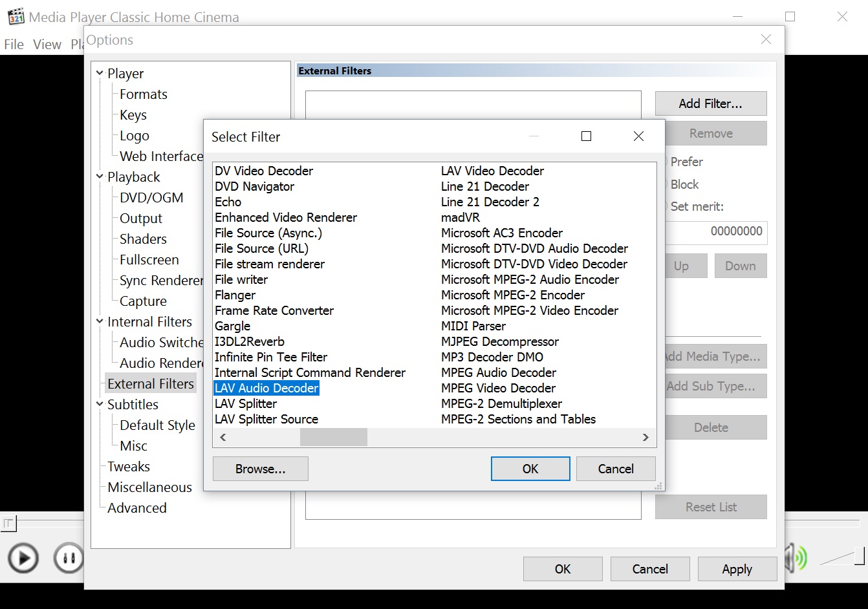
Task: Click OK at bottom of Options dialog
Action: click(x=563, y=569)
